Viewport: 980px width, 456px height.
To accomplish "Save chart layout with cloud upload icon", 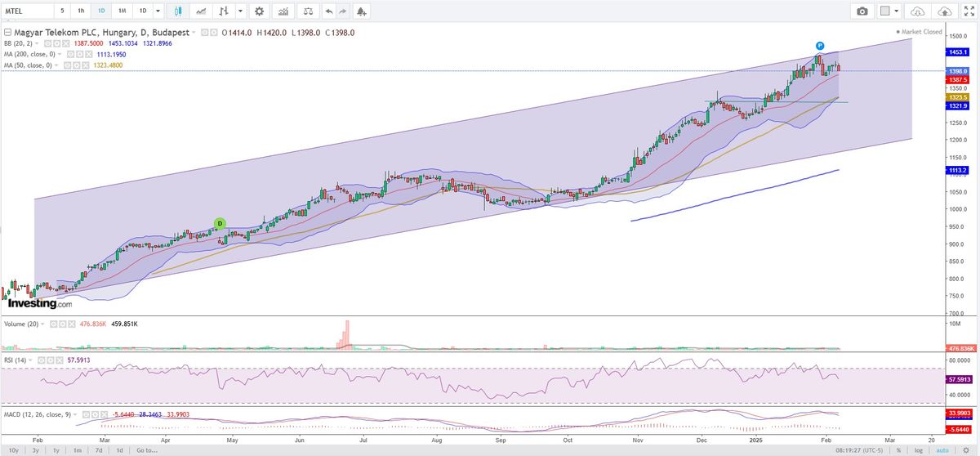I will (x=945, y=11).
